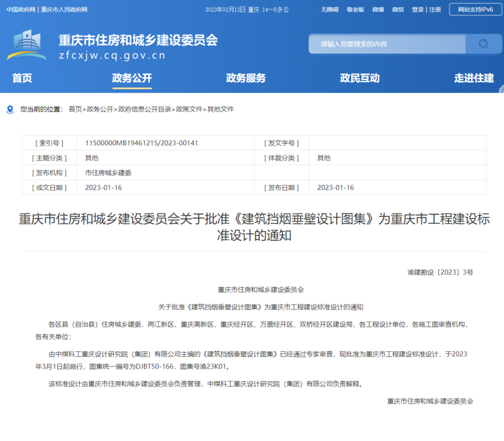
Task: Click breadcrumb link 政策文件
Action: click(189, 109)
